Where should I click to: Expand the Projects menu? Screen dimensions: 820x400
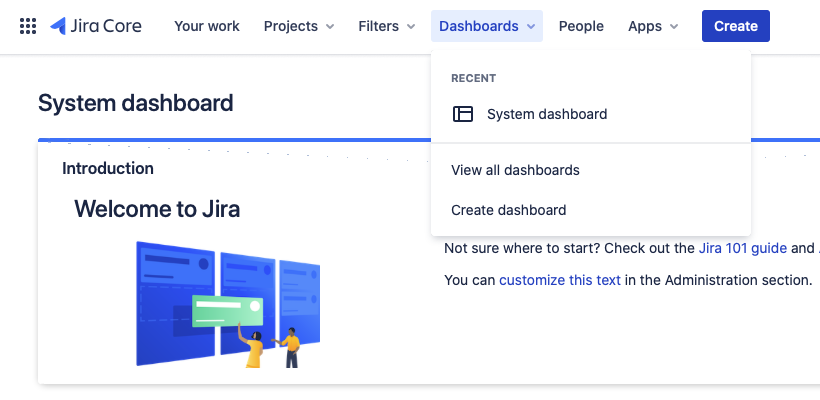click(299, 26)
